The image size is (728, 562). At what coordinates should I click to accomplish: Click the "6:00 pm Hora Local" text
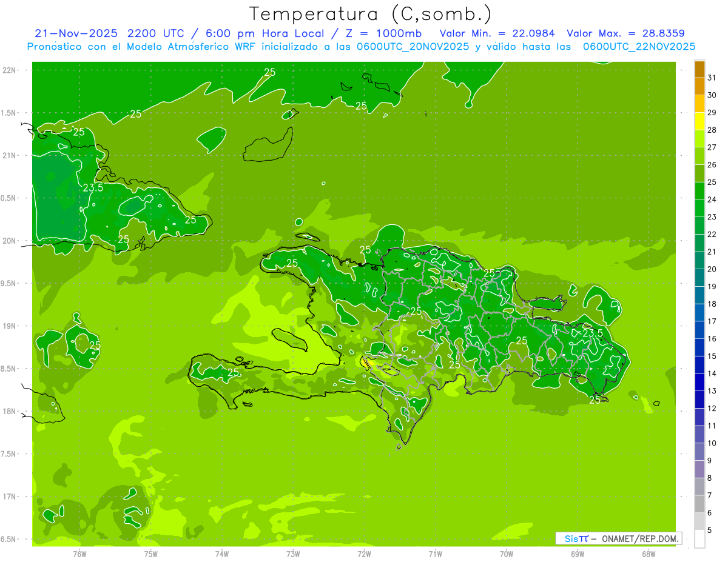pyautogui.click(x=265, y=33)
